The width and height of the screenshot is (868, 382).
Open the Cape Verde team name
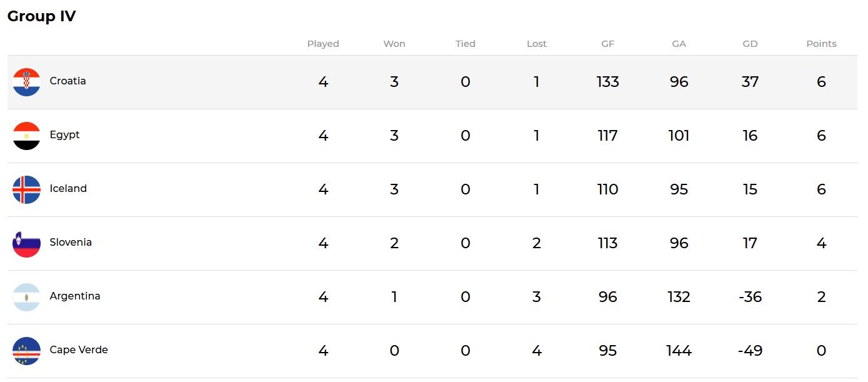(x=79, y=350)
